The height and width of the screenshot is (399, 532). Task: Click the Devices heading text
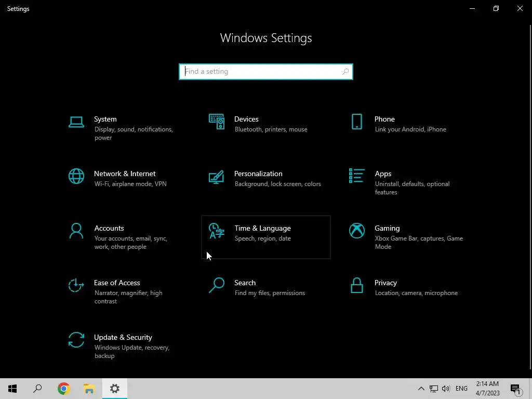246,119
